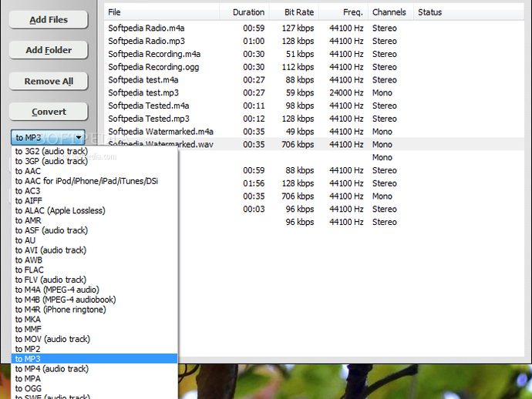Pick 'to ASF (audio track)' format
Image resolution: width=532 pixels, height=399 pixels.
click(x=94, y=230)
